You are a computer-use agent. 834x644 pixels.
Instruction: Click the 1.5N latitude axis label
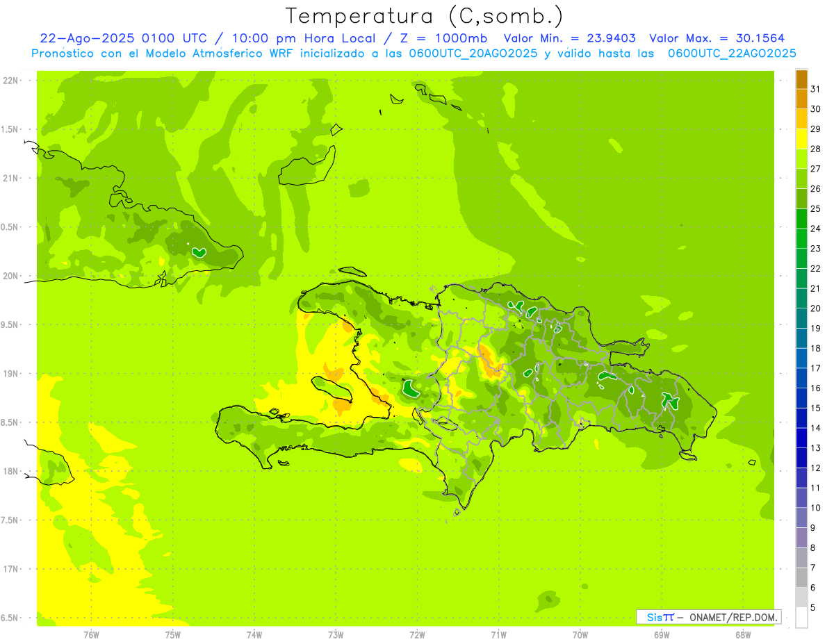pos(10,129)
